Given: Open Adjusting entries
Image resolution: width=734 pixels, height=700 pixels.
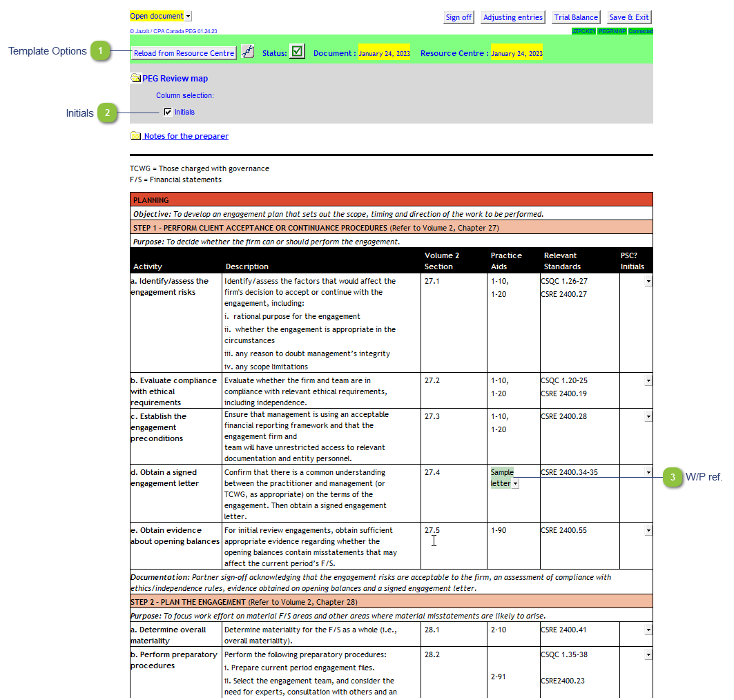Looking at the screenshot, I should (x=513, y=17).
